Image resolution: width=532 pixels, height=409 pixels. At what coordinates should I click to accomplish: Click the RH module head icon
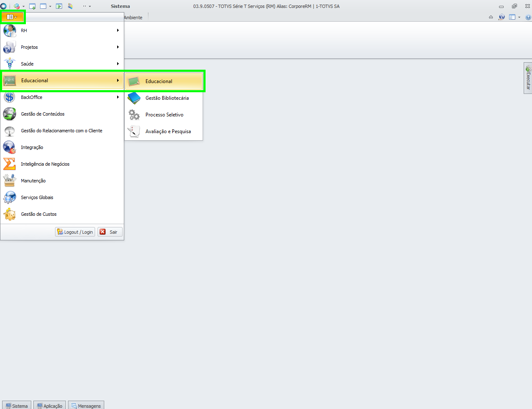(x=10, y=30)
